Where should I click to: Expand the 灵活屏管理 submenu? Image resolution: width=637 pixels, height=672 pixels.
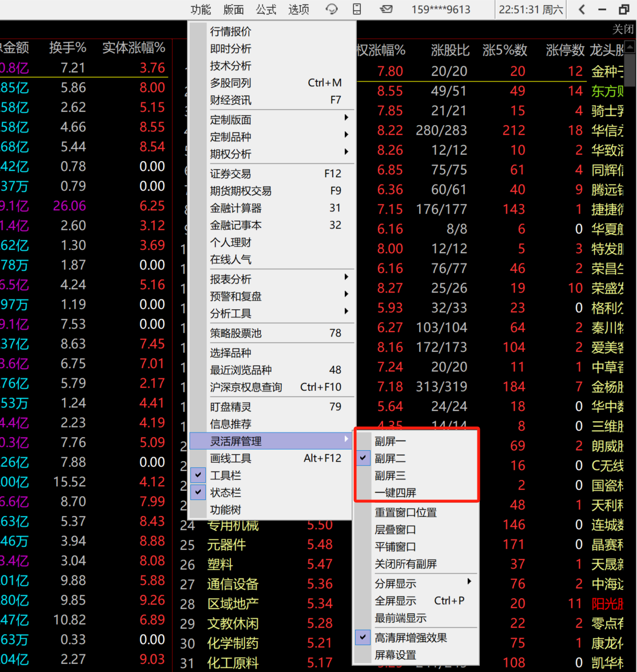tap(271, 441)
